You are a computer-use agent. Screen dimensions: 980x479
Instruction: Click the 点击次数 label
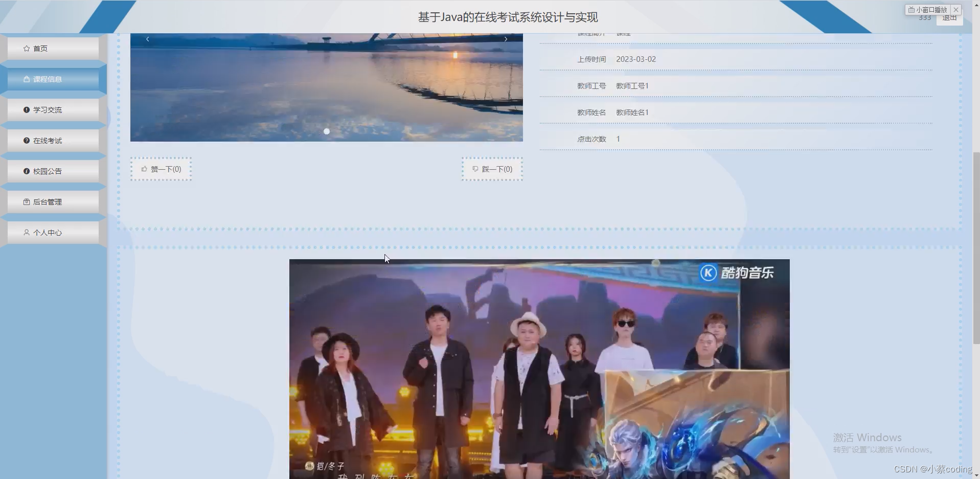[x=591, y=139]
